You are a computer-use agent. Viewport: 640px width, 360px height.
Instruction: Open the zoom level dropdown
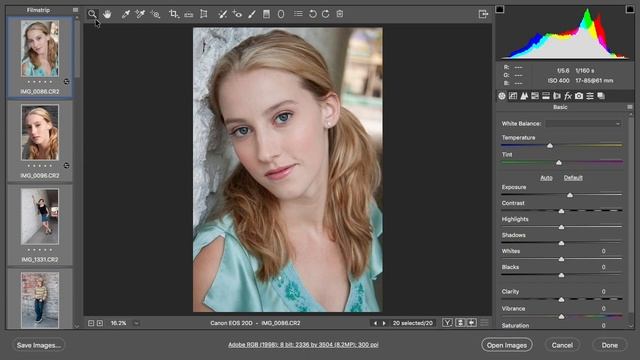coord(136,323)
